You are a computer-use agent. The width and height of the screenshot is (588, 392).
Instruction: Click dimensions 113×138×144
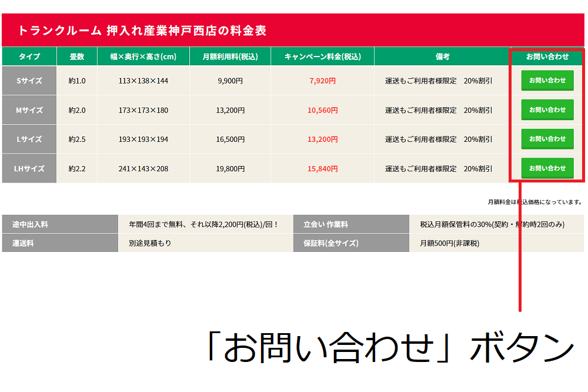(143, 81)
